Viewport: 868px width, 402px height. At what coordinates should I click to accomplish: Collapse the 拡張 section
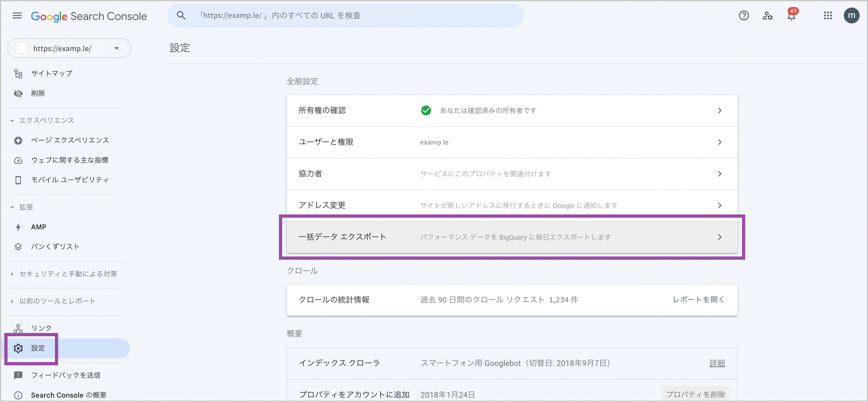coord(12,207)
